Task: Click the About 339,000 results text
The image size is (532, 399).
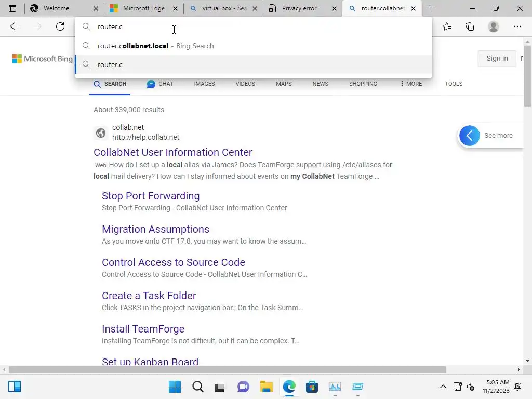Action: pos(129,110)
